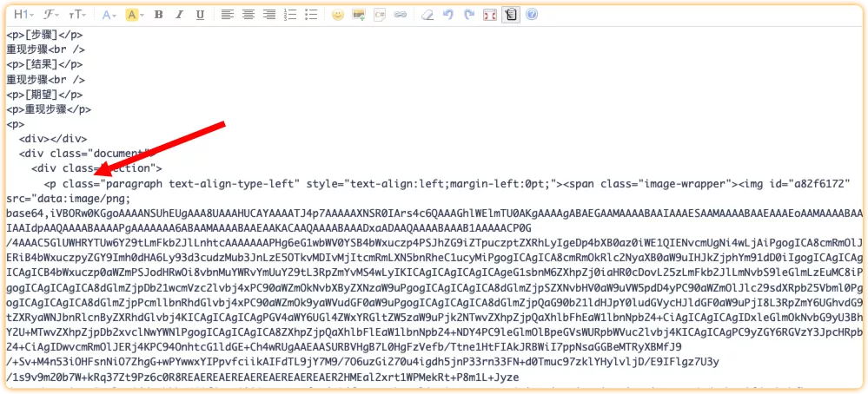
Task: Toggle underline formatting
Action: pyautogui.click(x=201, y=15)
